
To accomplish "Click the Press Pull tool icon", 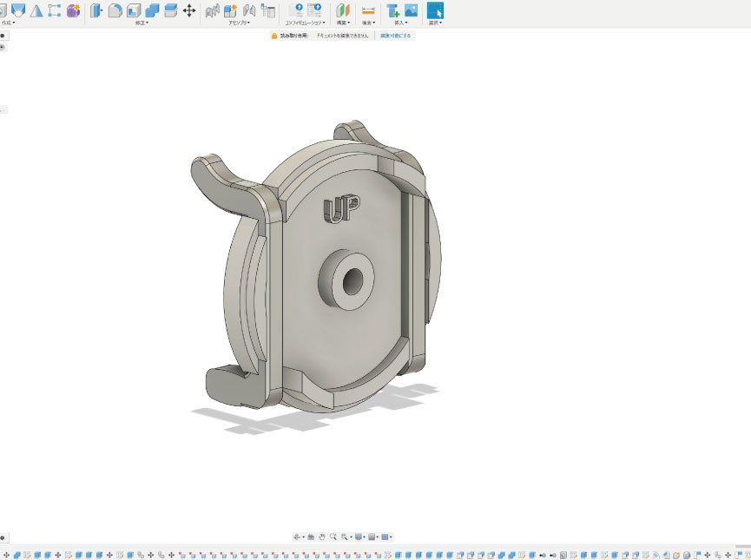I will coord(96,10).
